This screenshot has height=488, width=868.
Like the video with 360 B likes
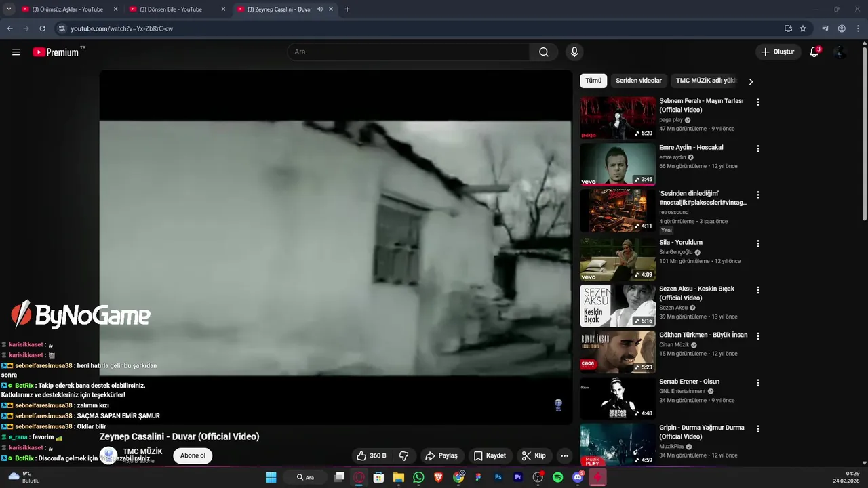tap(372, 455)
